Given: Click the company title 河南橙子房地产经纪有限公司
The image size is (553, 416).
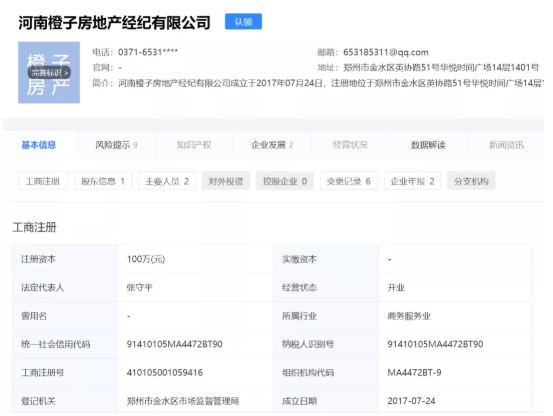Looking at the screenshot, I should pos(114,23).
